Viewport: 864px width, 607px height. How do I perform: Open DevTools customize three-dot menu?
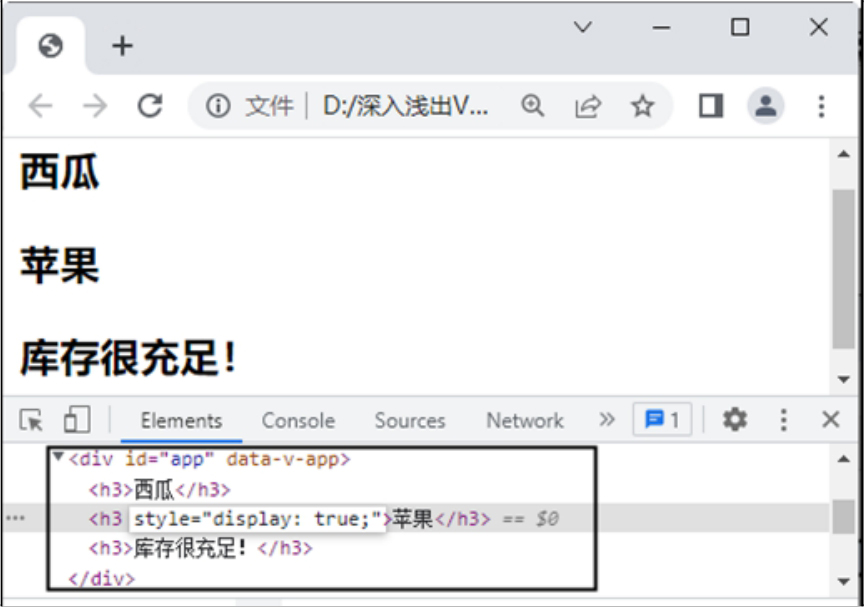tap(784, 420)
